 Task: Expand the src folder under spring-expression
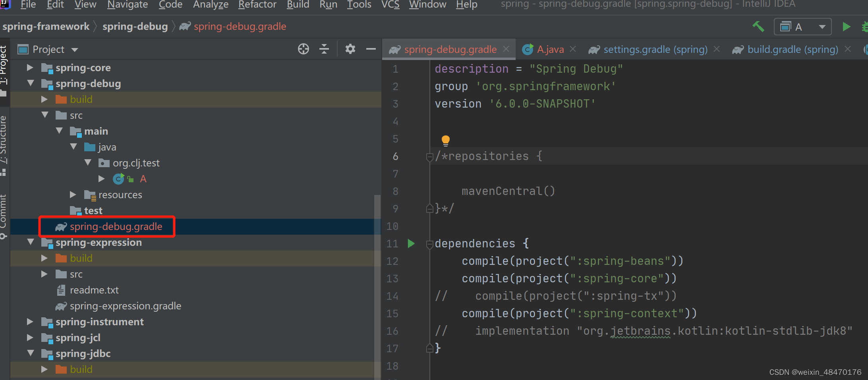[x=44, y=274]
